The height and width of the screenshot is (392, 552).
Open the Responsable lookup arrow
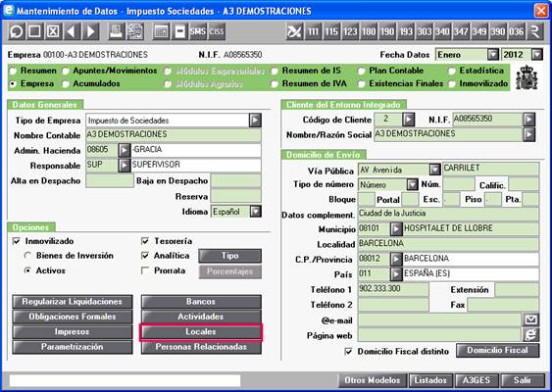point(125,166)
